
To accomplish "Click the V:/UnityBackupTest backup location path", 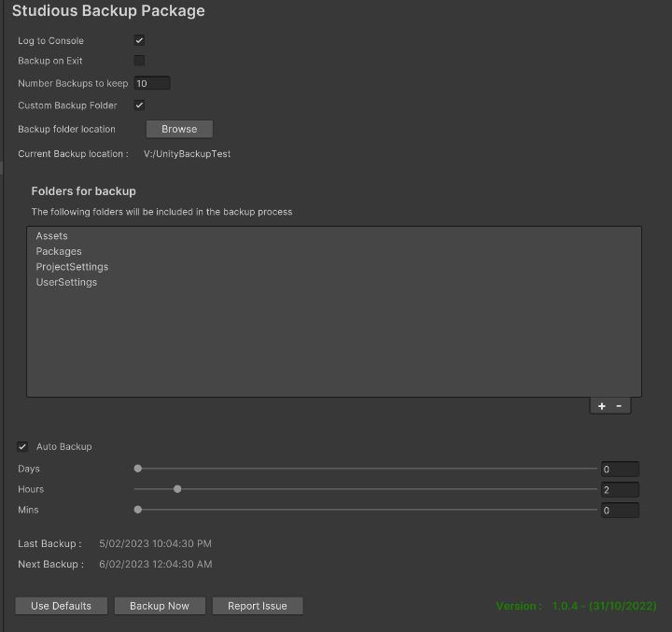I will [187, 153].
